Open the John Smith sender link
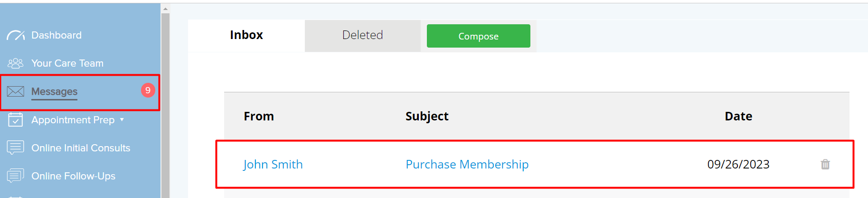Viewport: 868px width, 198px height. (273, 164)
